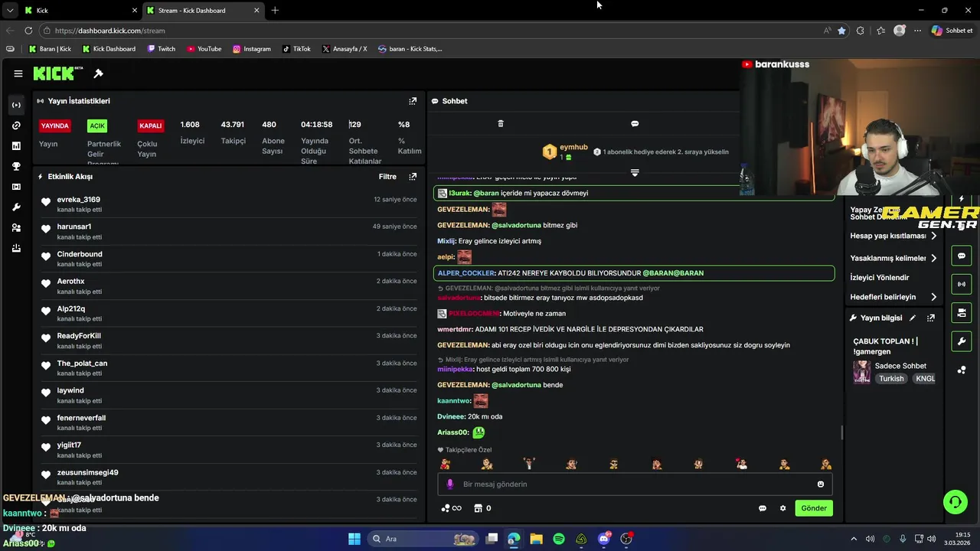Open the video clips icon in sidebar

16,187
